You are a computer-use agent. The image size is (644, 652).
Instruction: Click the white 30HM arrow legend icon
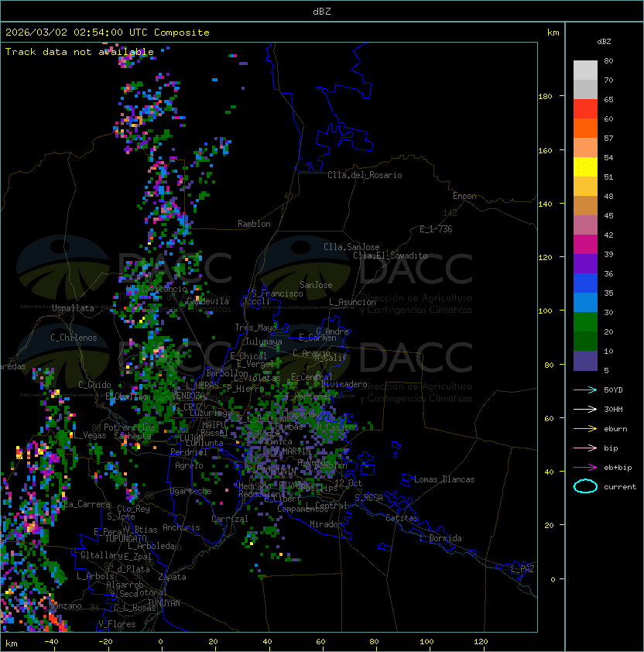pos(585,409)
